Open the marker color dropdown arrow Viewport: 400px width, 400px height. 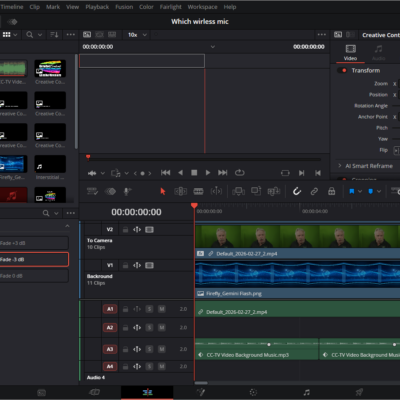pos(379,191)
